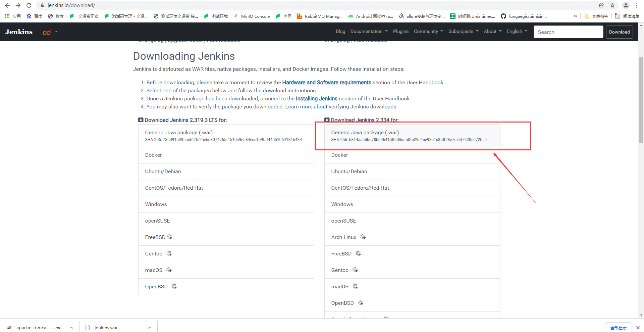Select FreeBSD in the weekly list
This screenshot has height=332, width=644.
coord(412,254)
